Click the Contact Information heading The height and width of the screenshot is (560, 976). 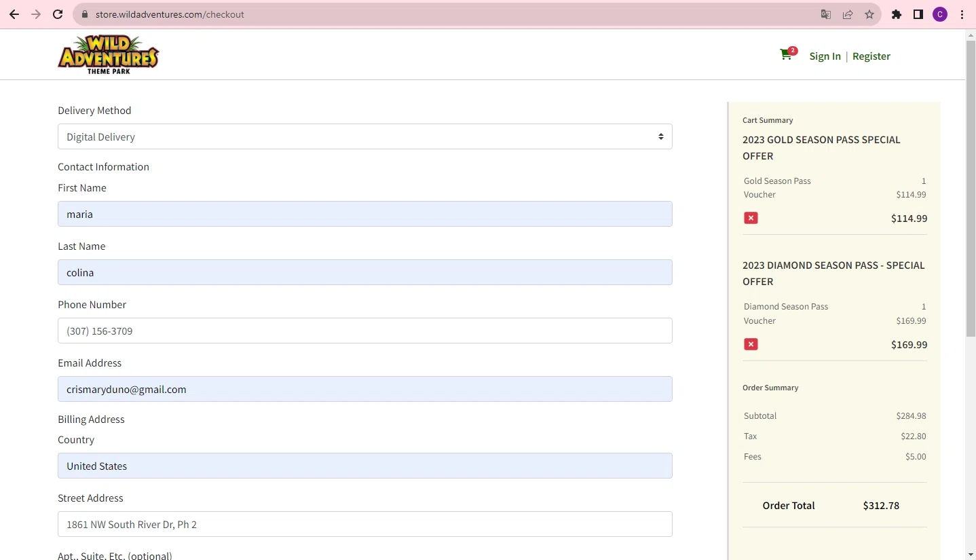click(103, 167)
